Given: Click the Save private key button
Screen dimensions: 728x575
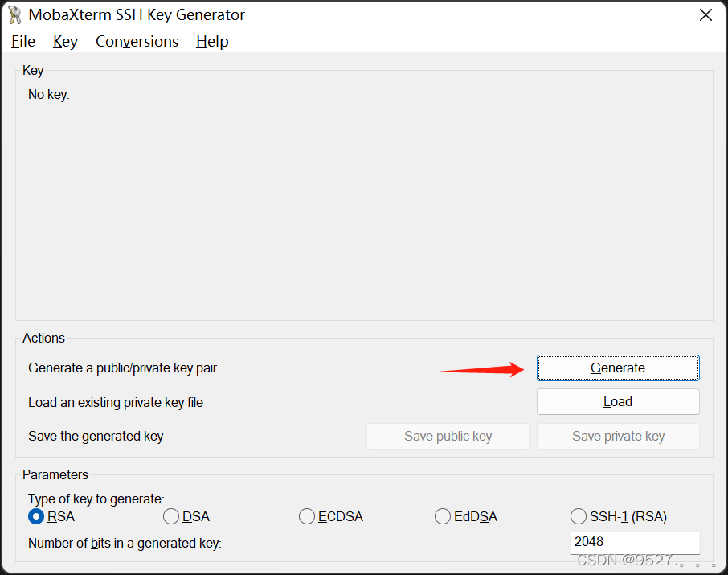Looking at the screenshot, I should [617, 436].
